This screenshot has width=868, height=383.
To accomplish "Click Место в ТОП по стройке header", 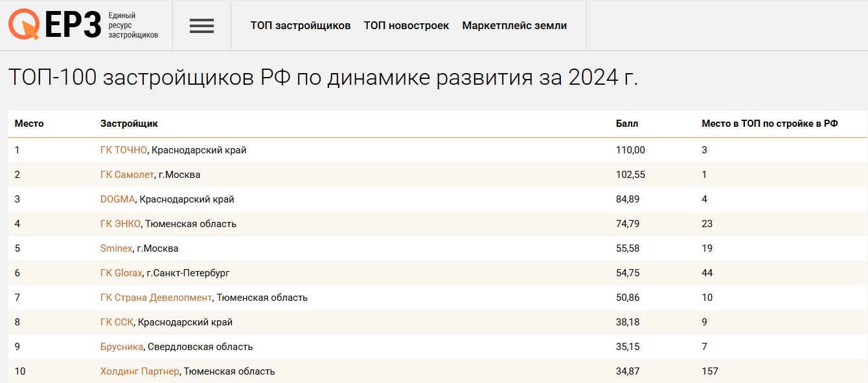I will [770, 124].
